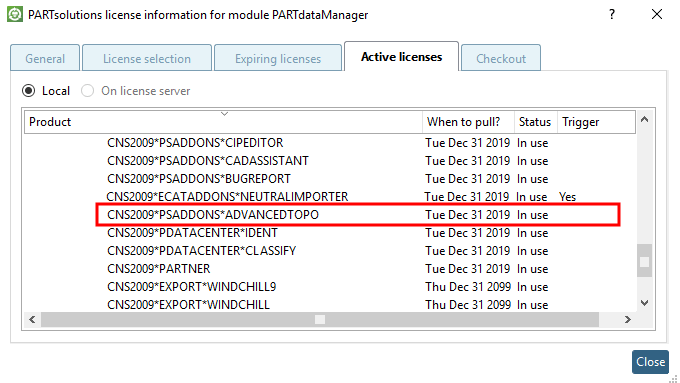The image size is (680, 383).
Task: Click the sort chevron above Product column
Action: [224, 114]
